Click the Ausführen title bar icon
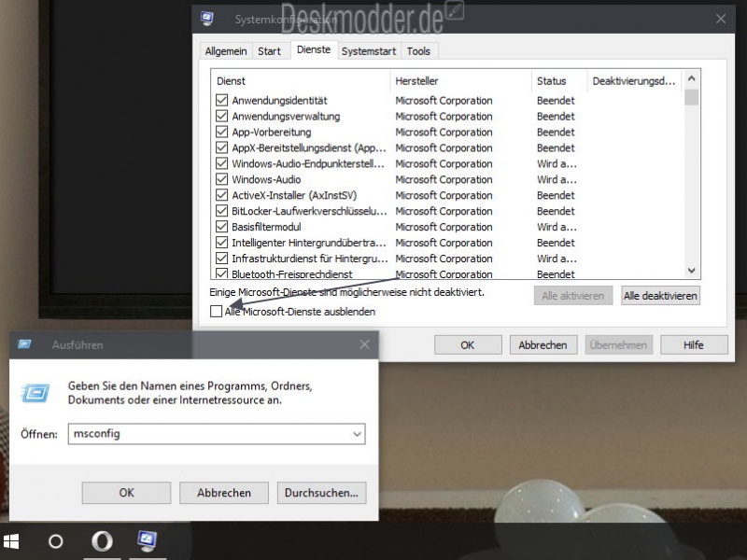The image size is (747, 560). pos(25,344)
